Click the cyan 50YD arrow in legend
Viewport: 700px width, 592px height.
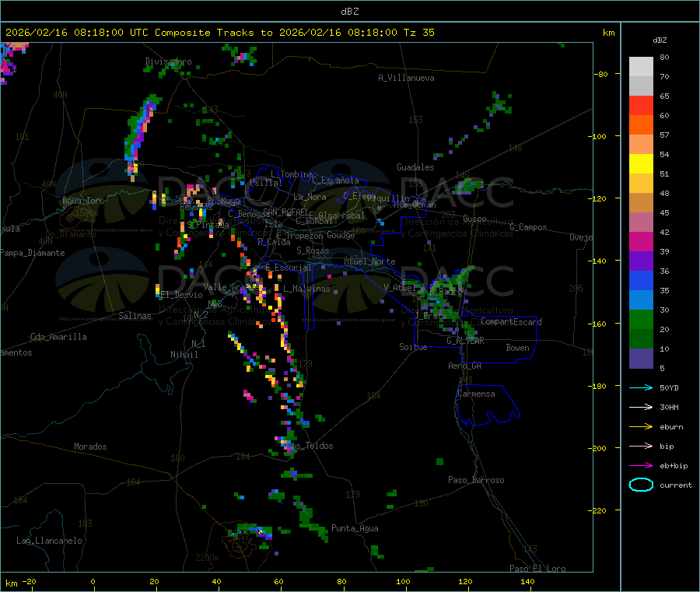click(641, 387)
